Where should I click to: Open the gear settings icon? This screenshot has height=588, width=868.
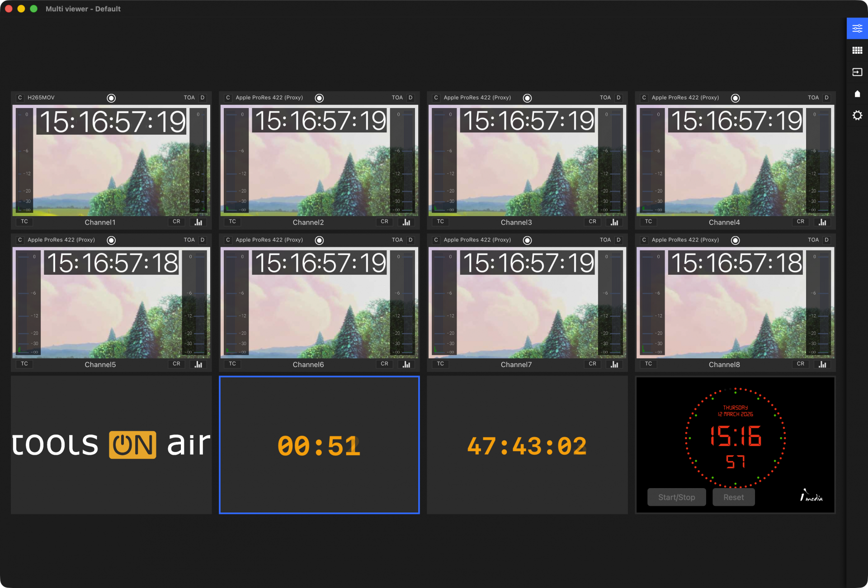pyautogui.click(x=857, y=115)
